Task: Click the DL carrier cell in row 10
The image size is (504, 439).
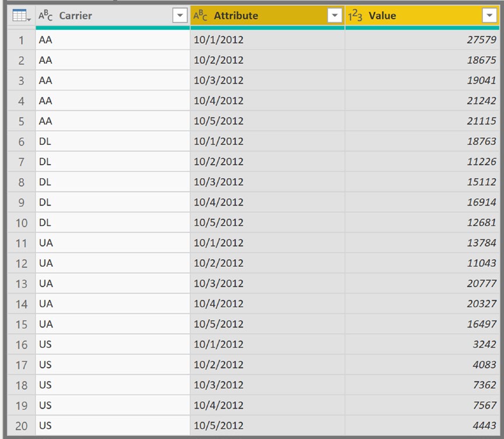Action: pos(113,223)
